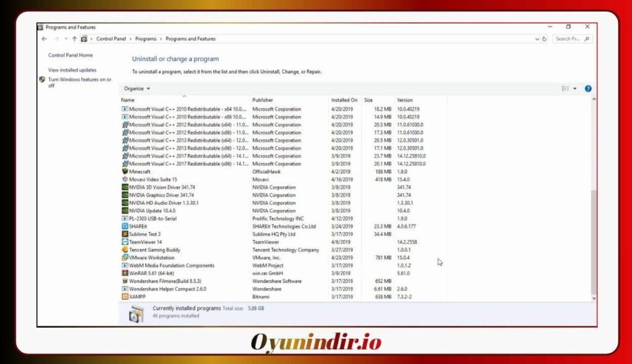Select Microsoft Visual C++ 2013 Redistributable (x64) row
The width and height of the screenshot is (632, 364).
(283, 140)
